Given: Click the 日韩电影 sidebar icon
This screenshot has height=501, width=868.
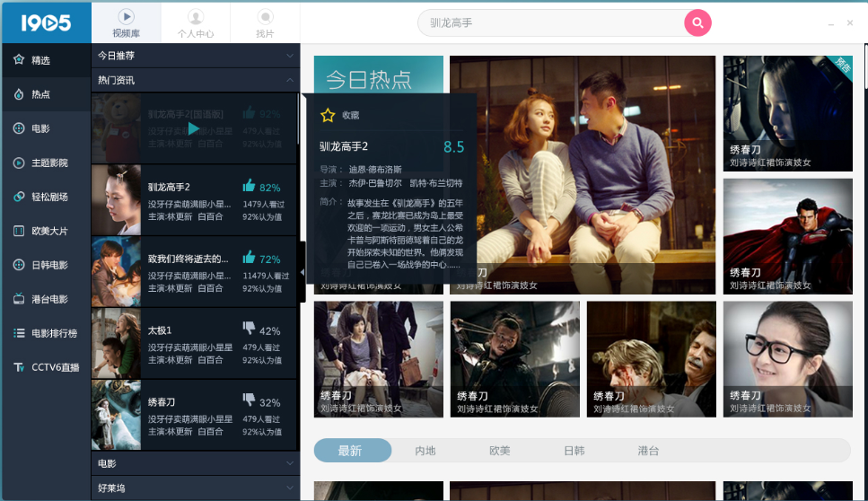Looking at the screenshot, I should coord(19,265).
